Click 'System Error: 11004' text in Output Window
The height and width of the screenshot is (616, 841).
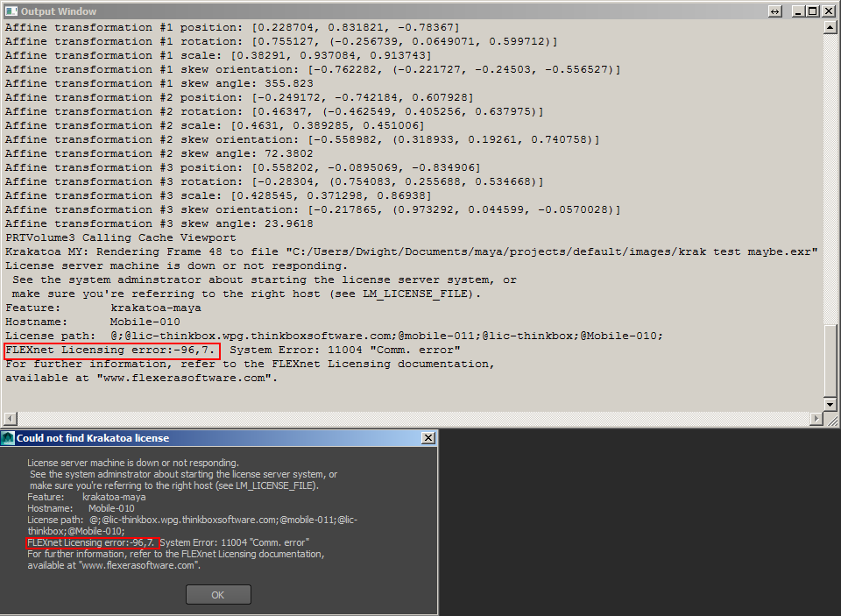(345, 350)
